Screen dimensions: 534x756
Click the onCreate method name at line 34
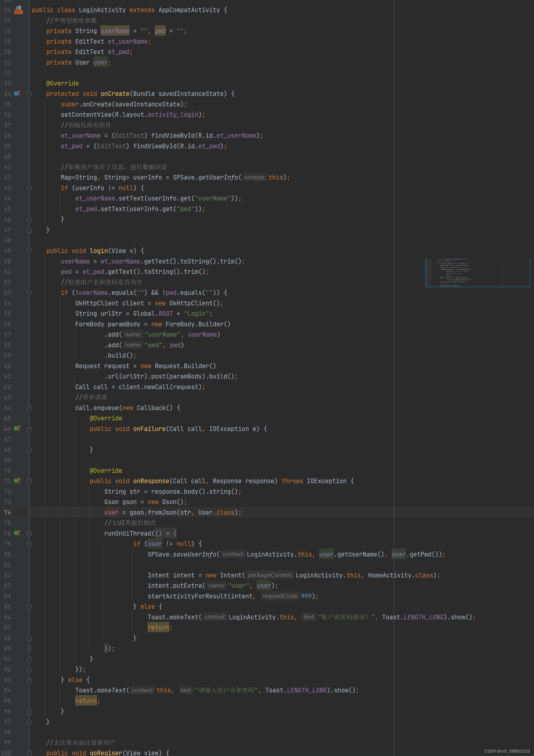pyautogui.click(x=115, y=94)
